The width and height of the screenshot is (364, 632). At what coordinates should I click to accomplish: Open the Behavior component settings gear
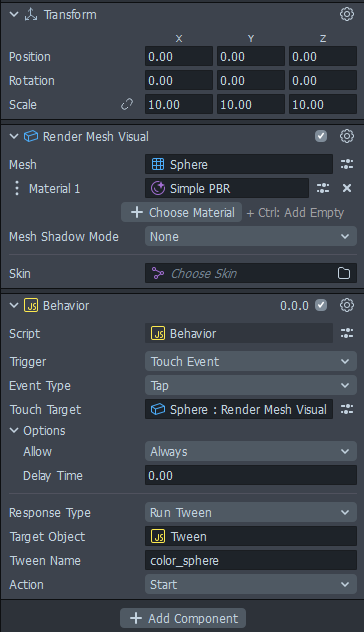(x=347, y=305)
